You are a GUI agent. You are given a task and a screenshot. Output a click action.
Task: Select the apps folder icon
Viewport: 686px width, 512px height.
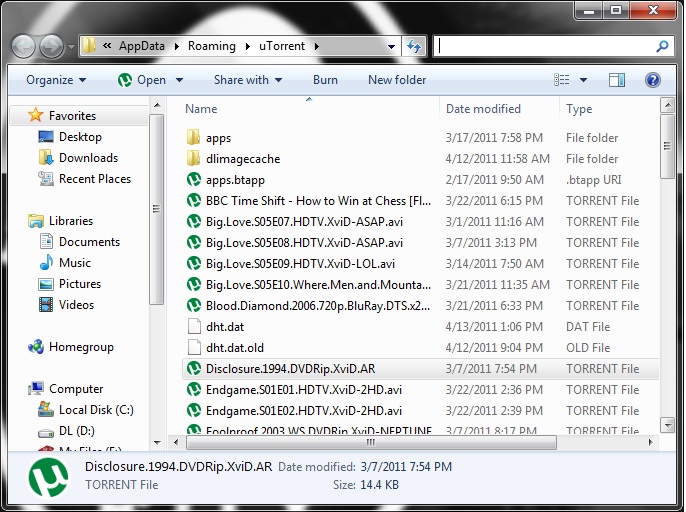pyautogui.click(x=193, y=137)
